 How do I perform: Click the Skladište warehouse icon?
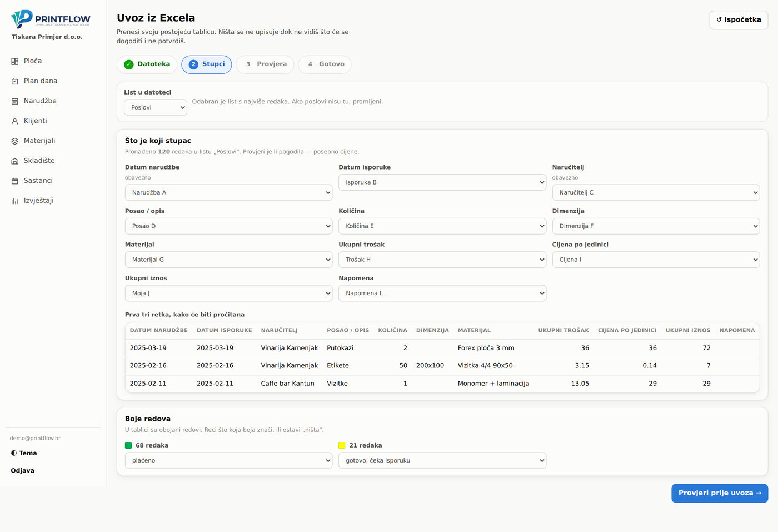tap(15, 161)
